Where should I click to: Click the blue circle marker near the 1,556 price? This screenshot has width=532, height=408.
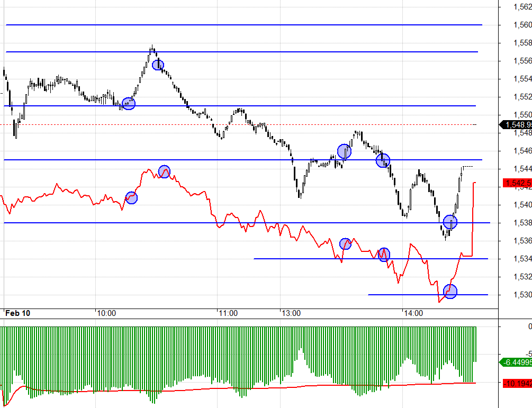158,65
